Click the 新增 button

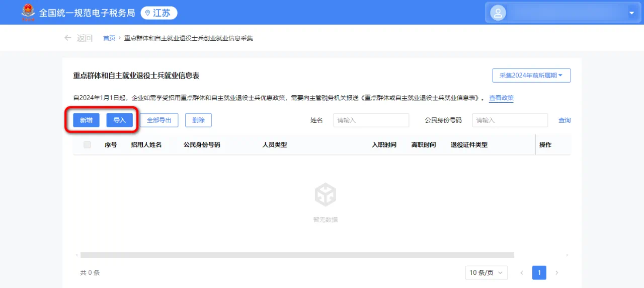[86, 120]
